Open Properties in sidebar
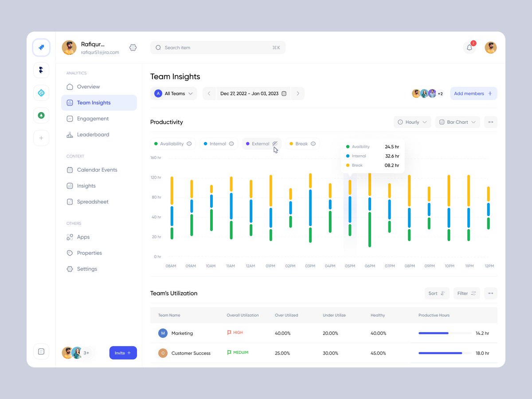The height and width of the screenshot is (399, 532). (x=99, y=253)
